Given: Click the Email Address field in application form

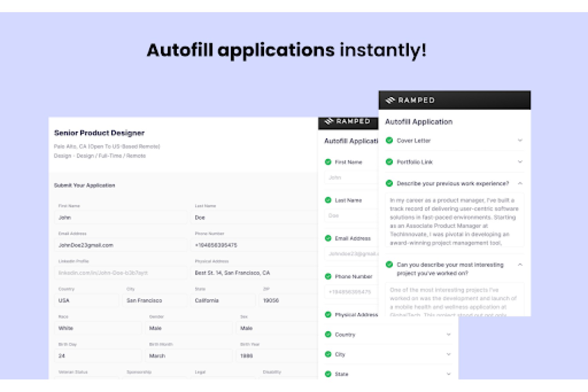Looking at the screenshot, I should point(121,245).
